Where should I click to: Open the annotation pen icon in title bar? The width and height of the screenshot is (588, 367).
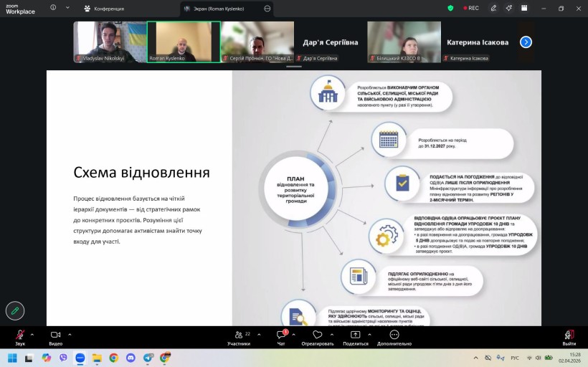tap(493, 9)
